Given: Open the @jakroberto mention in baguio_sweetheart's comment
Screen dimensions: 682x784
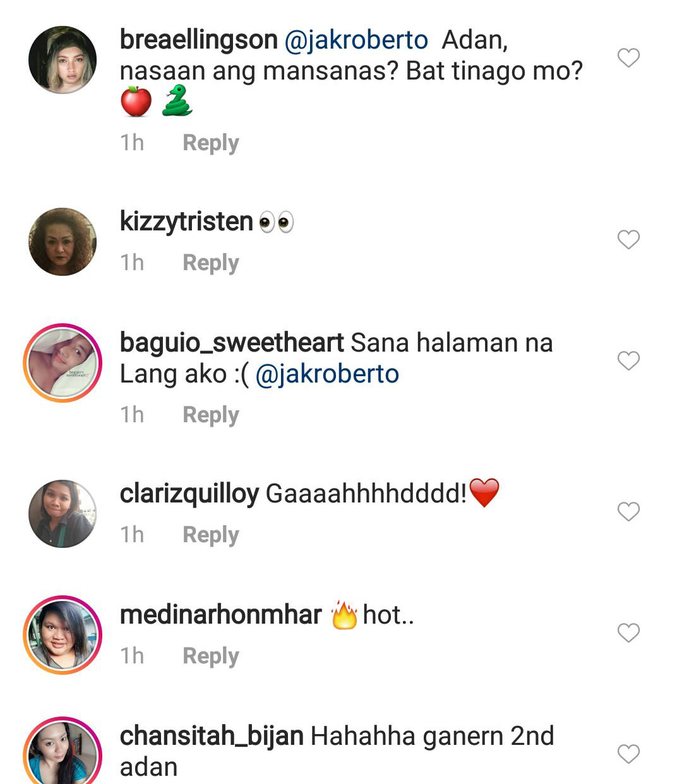Looking at the screenshot, I should [327, 374].
